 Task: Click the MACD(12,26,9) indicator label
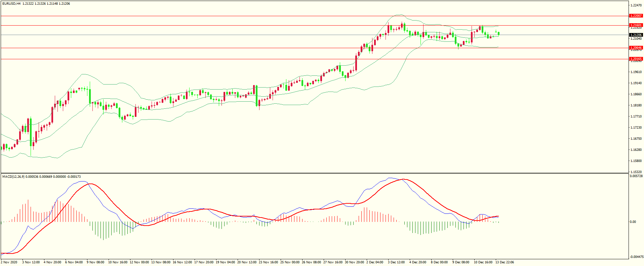tap(13, 177)
